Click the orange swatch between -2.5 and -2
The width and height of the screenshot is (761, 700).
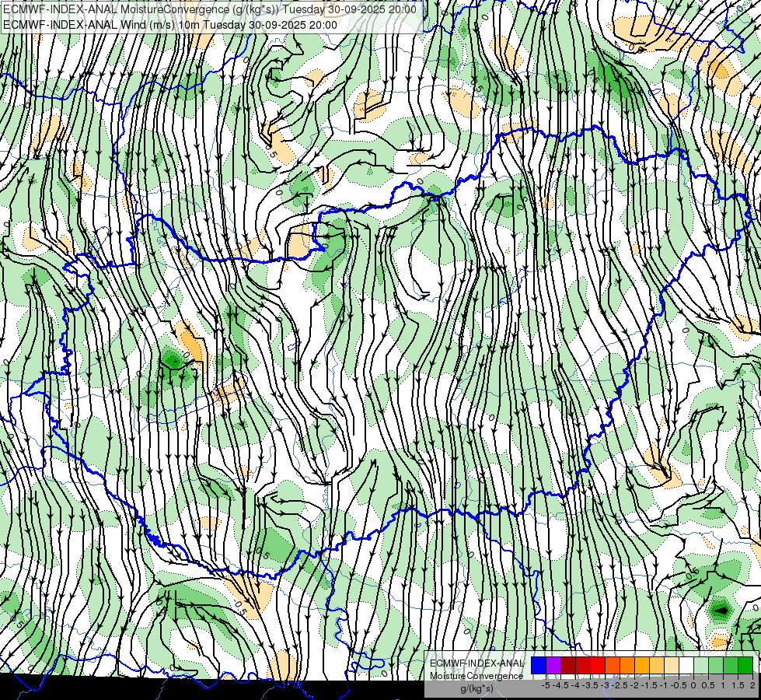[x=627, y=665]
